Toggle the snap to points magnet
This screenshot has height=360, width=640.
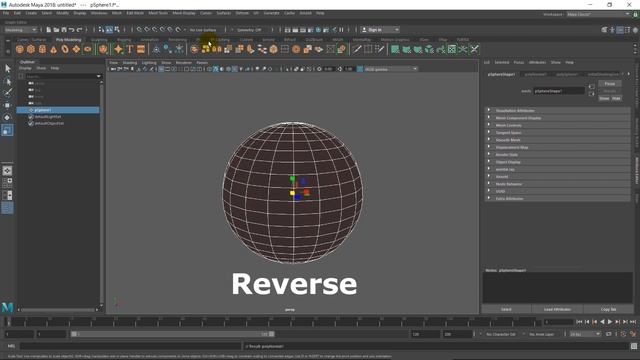click(x=155, y=30)
